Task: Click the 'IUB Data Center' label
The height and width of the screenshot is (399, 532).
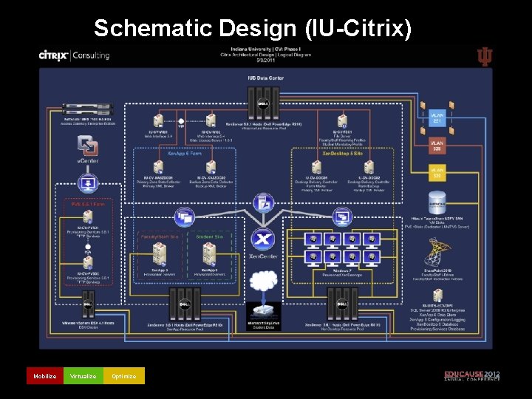Action: (266, 78)
